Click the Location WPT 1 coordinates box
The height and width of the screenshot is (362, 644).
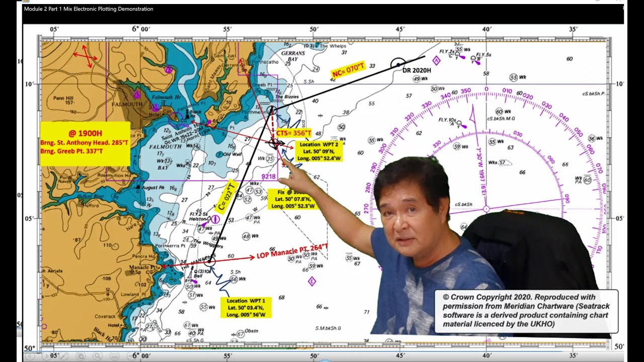246,307
